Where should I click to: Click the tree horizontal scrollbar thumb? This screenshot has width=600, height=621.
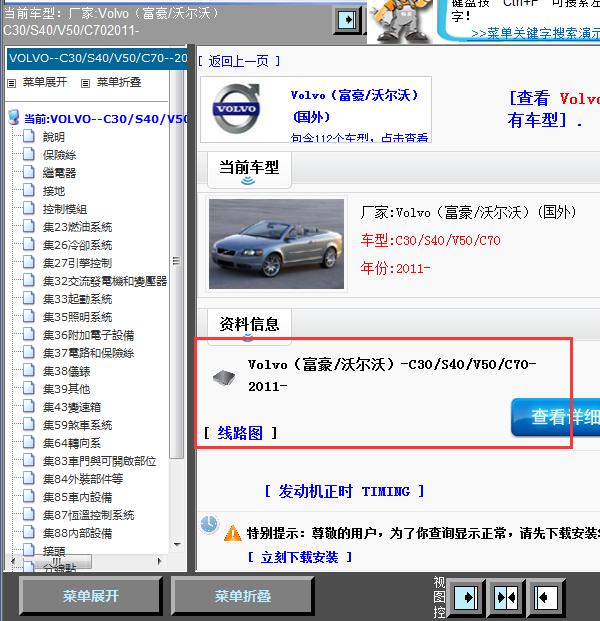tap(55, 561)
